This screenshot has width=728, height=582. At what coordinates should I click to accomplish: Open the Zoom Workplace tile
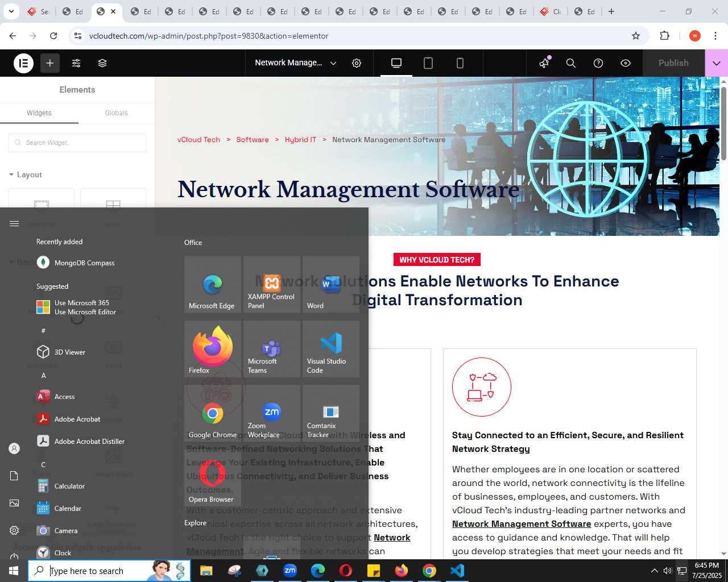click(x=272, y=413)
